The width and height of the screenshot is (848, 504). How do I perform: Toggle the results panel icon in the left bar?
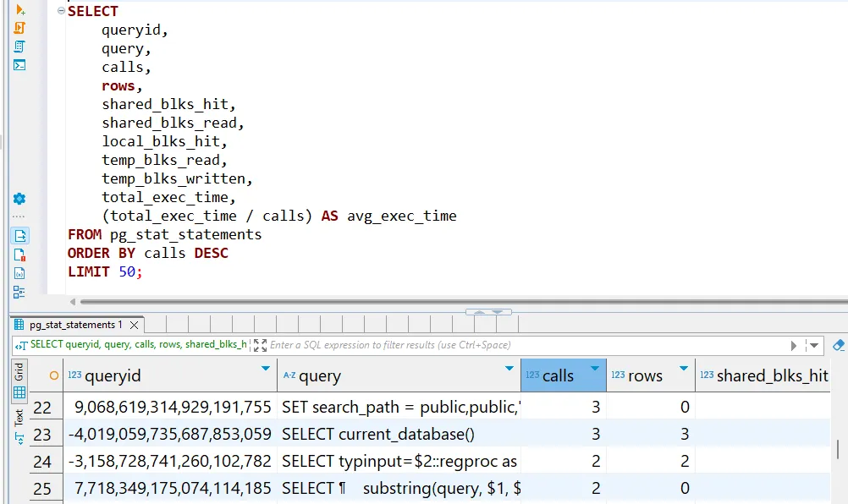click(x=20, y=236)
